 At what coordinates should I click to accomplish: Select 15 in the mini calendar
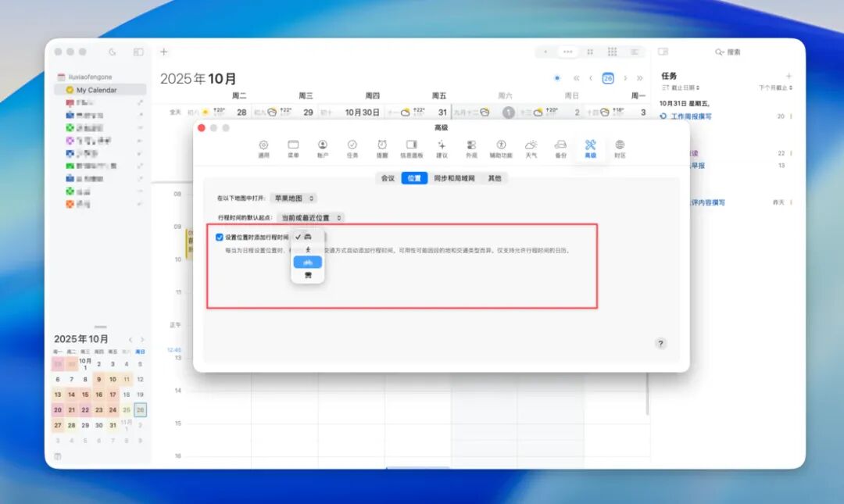pos(85,395)
